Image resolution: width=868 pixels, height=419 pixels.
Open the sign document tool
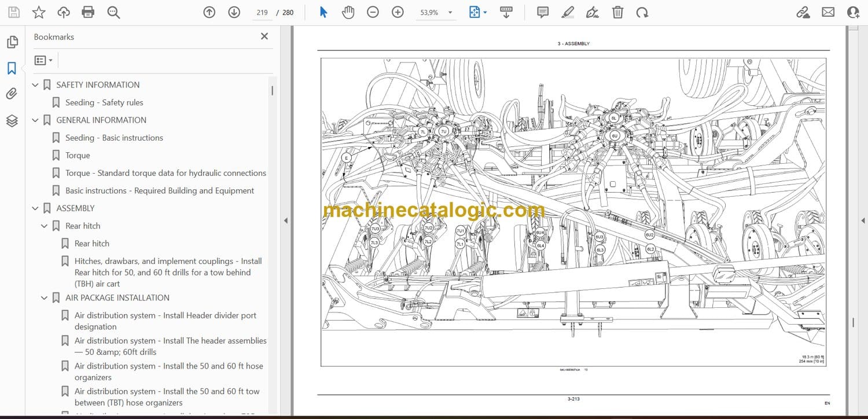click(x=593, y=12)
